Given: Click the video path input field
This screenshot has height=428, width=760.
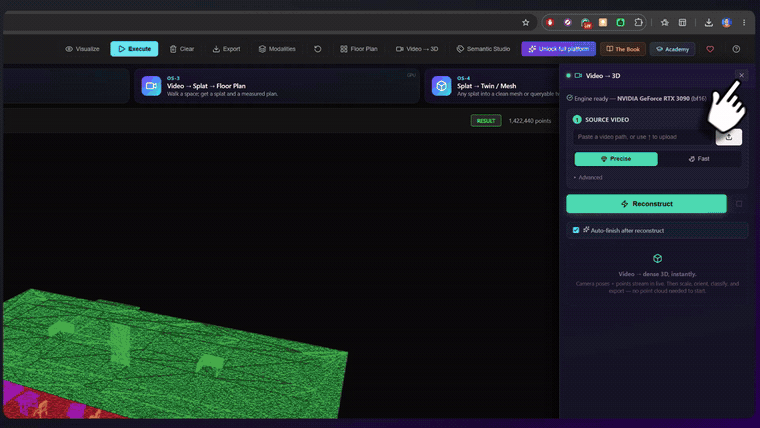Looking at the screenshot, I should coord(643,137).
